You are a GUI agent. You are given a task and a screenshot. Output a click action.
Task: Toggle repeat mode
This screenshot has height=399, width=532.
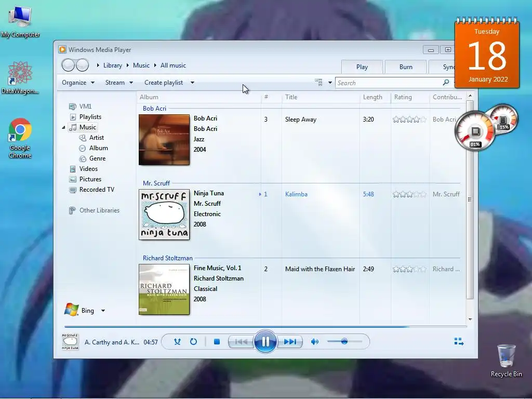pyautogui.click(x=193, y=342)
